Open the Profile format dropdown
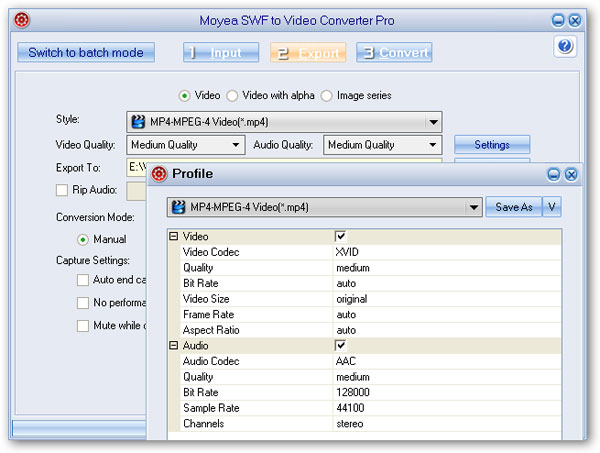This screenshot has height=453, width=600. pos(324,207)
